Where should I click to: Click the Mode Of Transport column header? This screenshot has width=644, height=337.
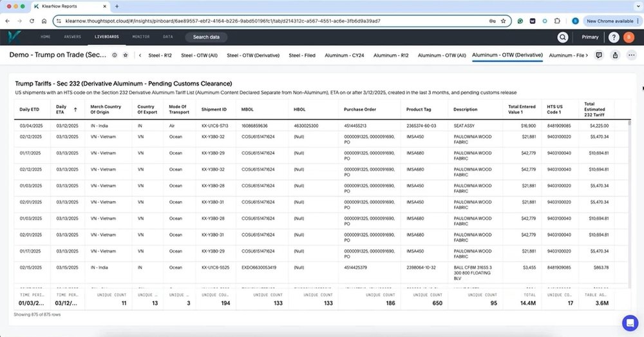click(179, 110)
